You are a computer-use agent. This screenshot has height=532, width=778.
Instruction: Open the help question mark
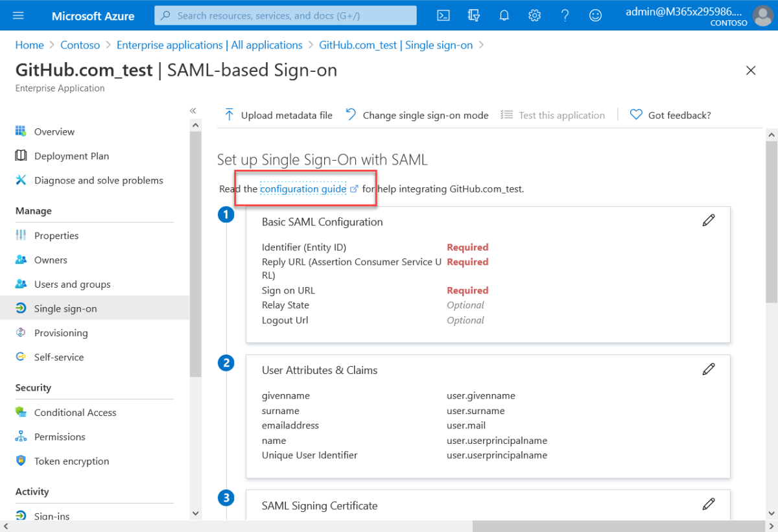coord(565,16)
